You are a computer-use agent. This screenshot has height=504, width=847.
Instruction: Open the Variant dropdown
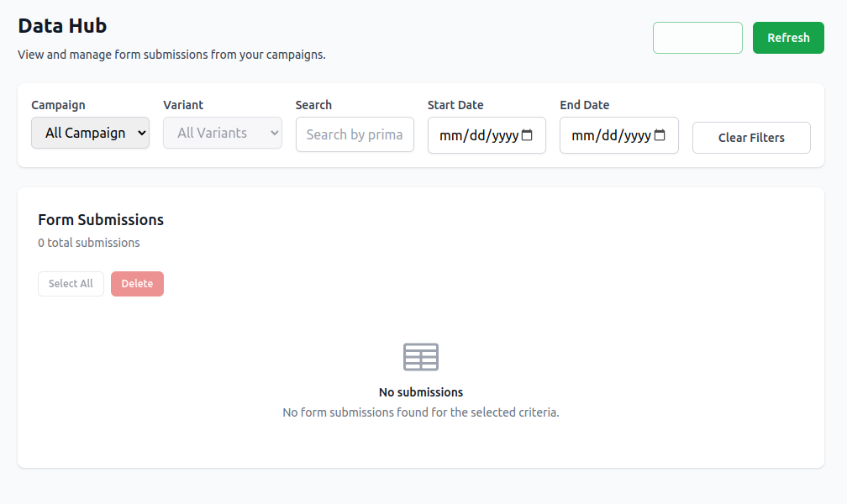tap(223, 133)
